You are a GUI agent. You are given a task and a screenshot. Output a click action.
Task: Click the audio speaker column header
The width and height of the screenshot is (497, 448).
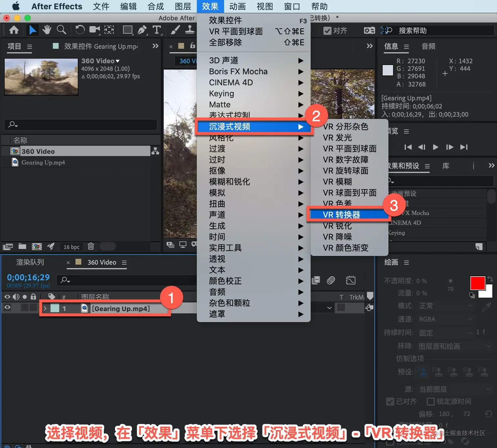coord(16,297)
